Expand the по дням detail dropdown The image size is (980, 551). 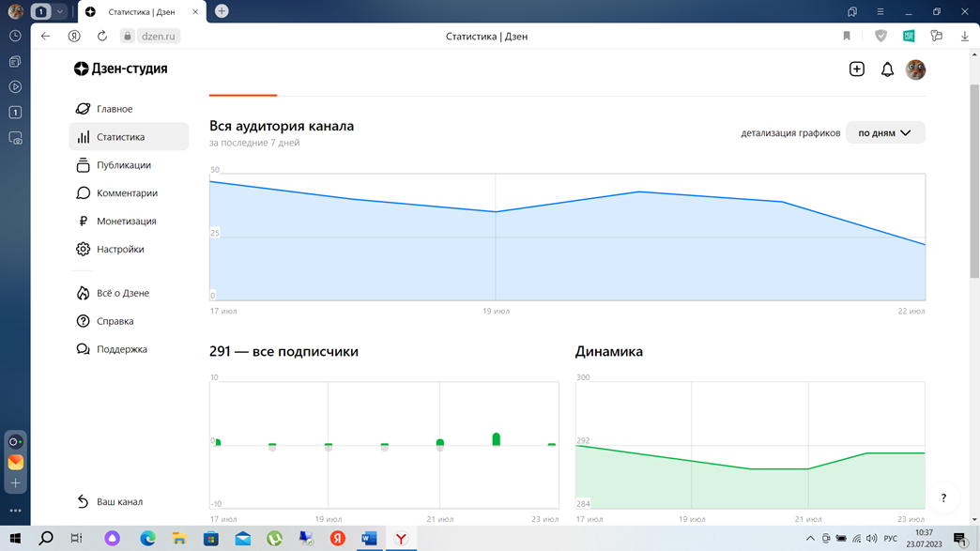tap(885, 133)
